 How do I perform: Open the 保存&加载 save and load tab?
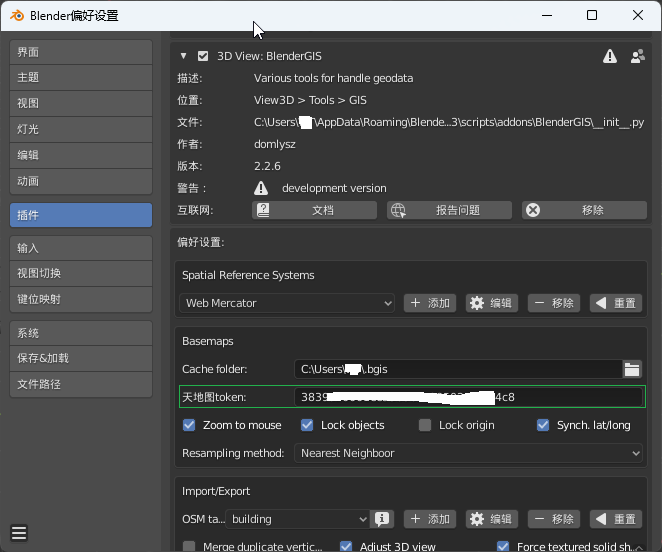[81, 359]
